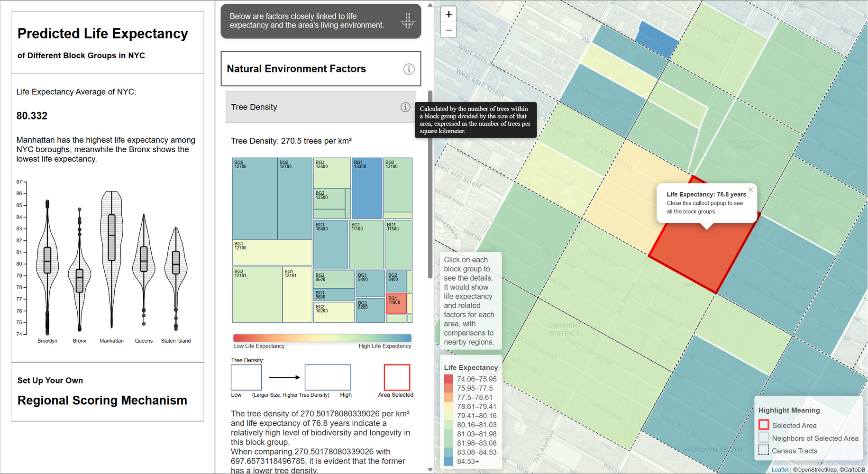This screenshot has height=474, width=868.
Task: Click the Bronx violin plot
Action: pos(80,269)
